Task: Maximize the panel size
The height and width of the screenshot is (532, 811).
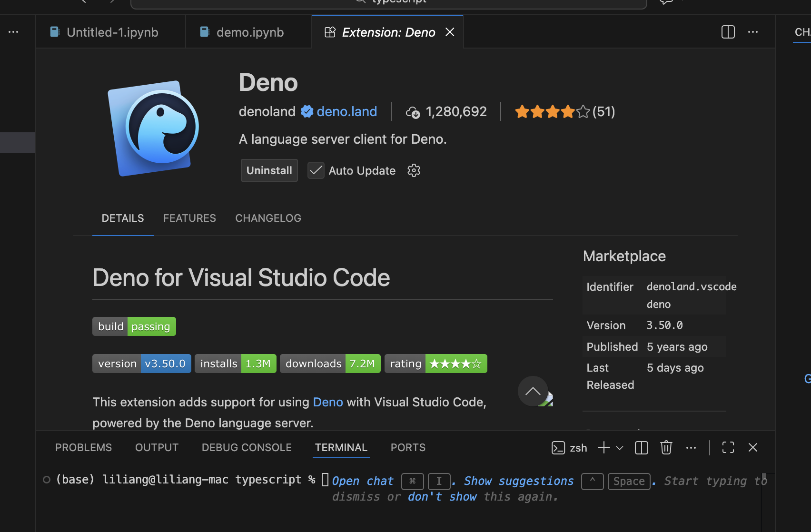Action: tap(728, 447)
